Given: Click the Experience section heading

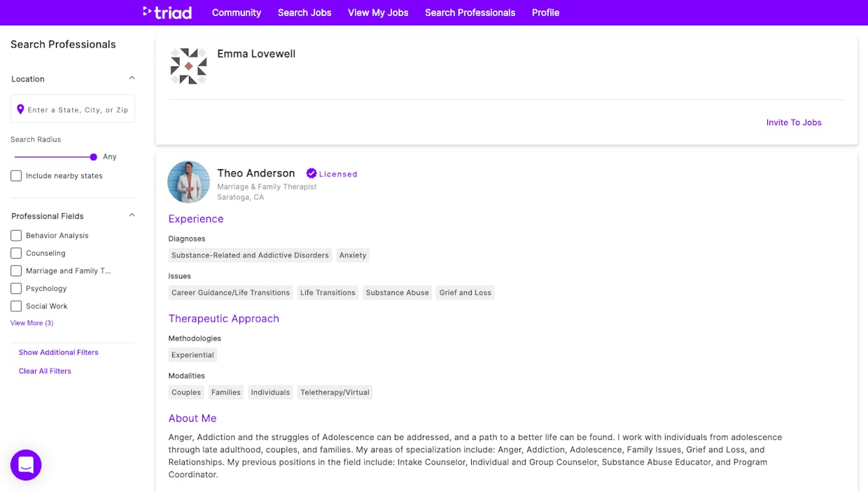Looking at the screenshot, I should (x=196, y=219).
